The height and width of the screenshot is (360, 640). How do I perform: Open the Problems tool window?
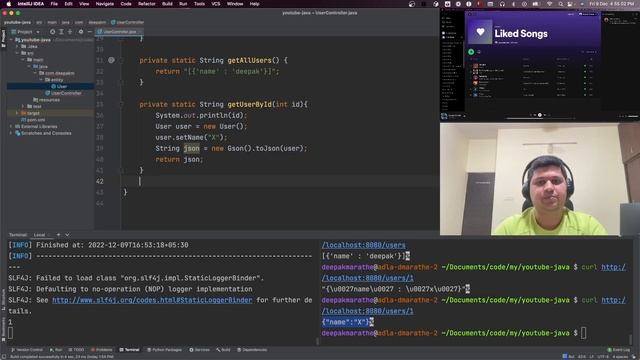pyautogui.click(x=101, y=350)
